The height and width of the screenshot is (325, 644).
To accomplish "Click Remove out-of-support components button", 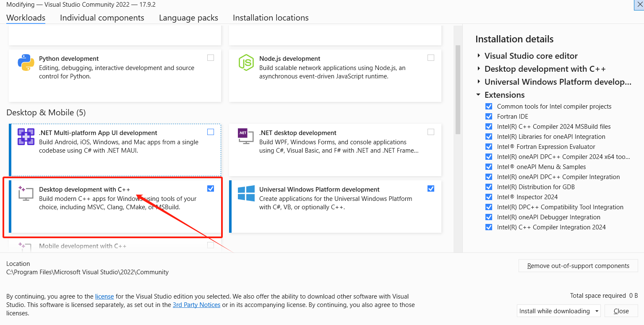I will [x=578, y=266].
